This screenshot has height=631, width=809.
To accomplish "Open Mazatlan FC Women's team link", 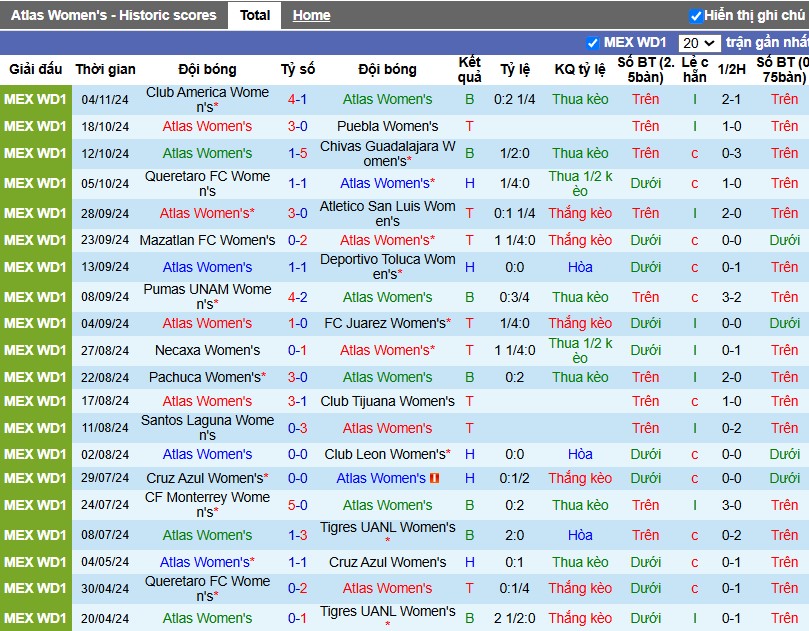I will pos(207,240).
